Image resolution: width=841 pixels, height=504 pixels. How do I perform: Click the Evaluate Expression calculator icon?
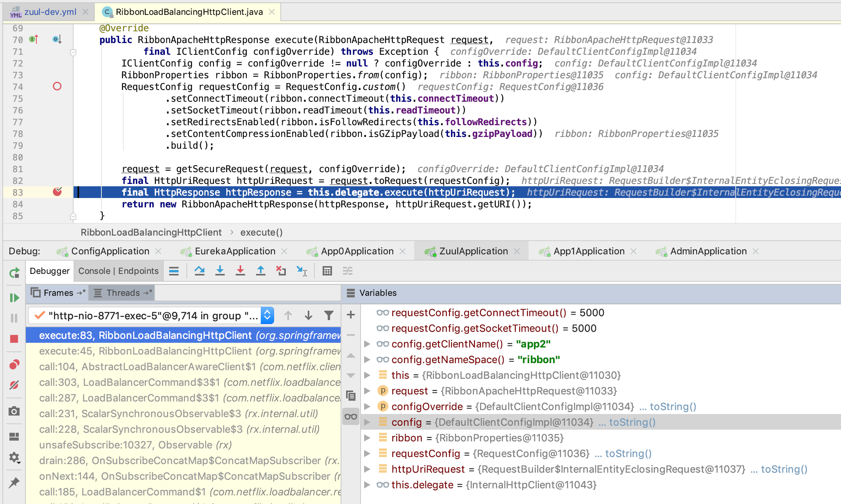[327, 271]
